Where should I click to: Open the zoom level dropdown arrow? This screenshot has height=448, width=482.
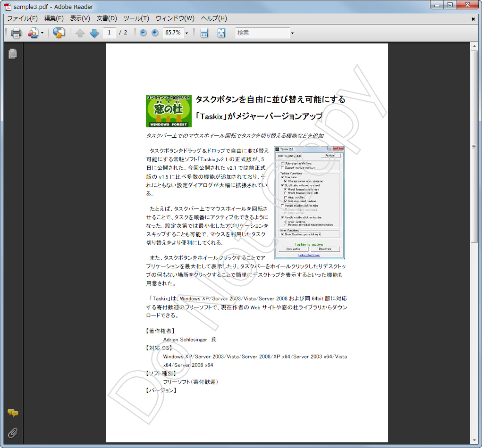tap(186, 33)
